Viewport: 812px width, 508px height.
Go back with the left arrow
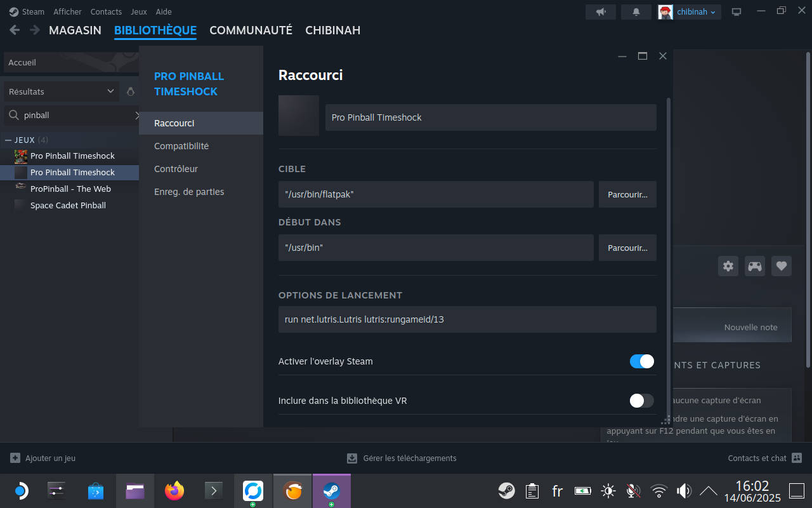(15, 30)
